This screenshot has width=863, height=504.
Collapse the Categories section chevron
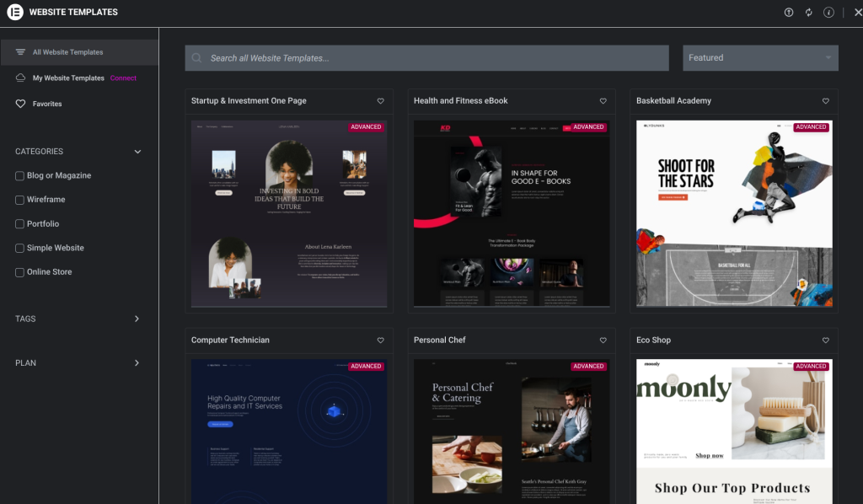click(x=137, y=152)
